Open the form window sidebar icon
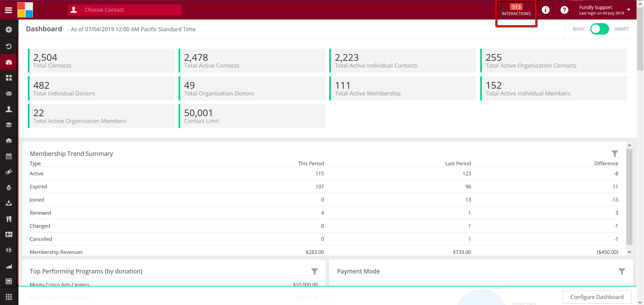Screen dimensions: 644x305 click(9, 281)
